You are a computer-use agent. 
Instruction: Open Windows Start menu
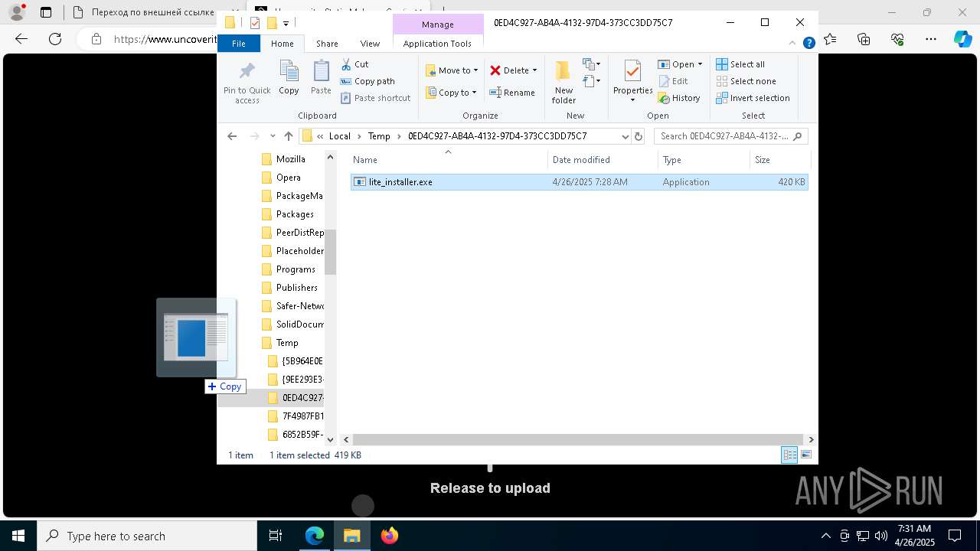[x=18, y=536]
